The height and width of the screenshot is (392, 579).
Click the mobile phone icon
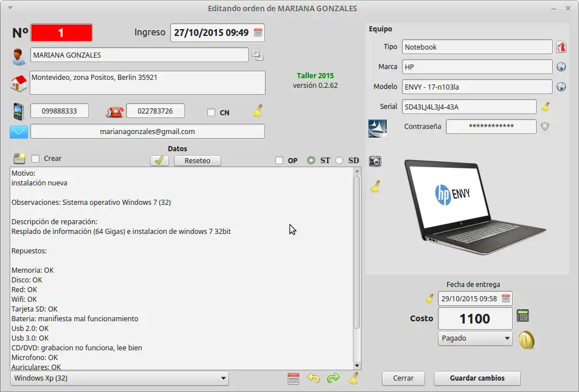[x=18, y=111]
